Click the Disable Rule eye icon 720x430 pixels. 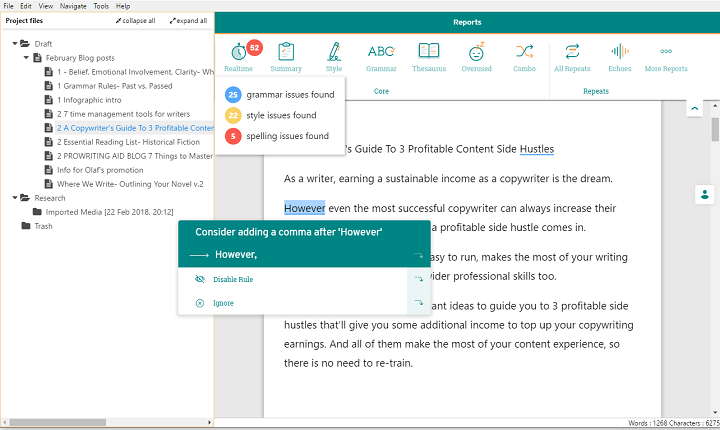[200, 279]
